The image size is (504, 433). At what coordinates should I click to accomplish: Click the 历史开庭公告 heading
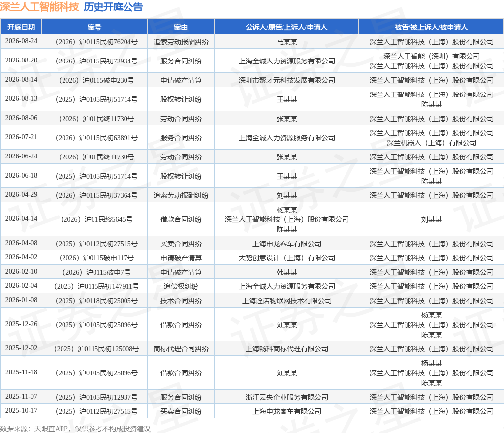point(113,7)
